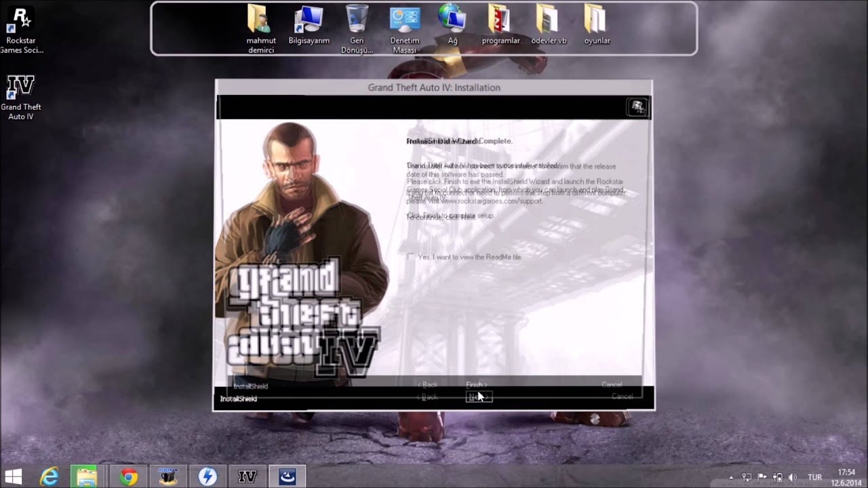The image size is (868, 488).
Task: Open File Explorer from the taskbar
Action: (x=87, y=476)
